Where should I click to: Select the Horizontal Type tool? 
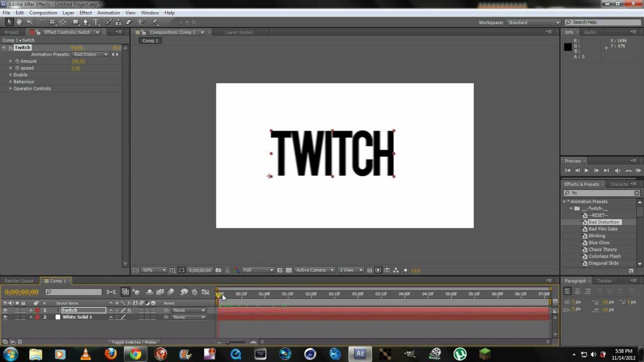coord(96,22)
